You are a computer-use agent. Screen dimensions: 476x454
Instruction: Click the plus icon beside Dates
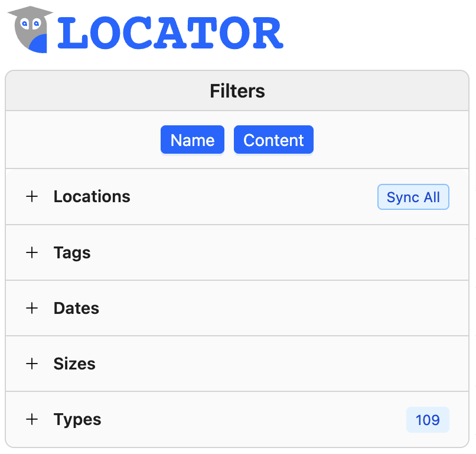[32, 308]
